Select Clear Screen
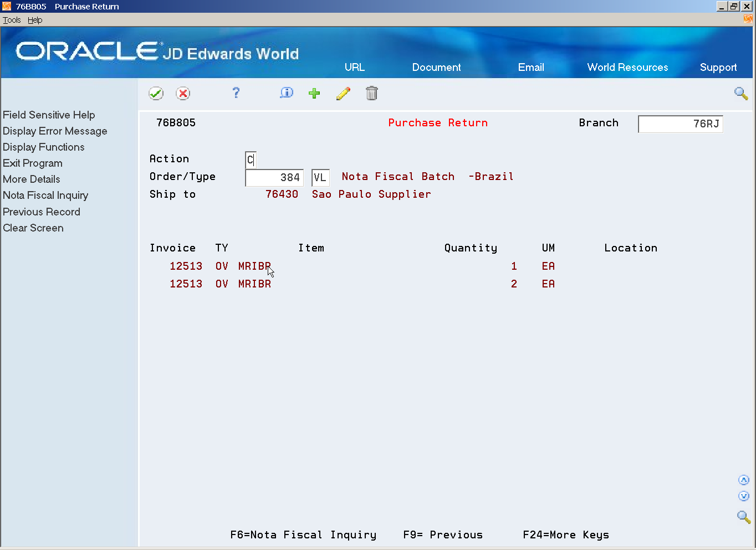 coord(33,228)
